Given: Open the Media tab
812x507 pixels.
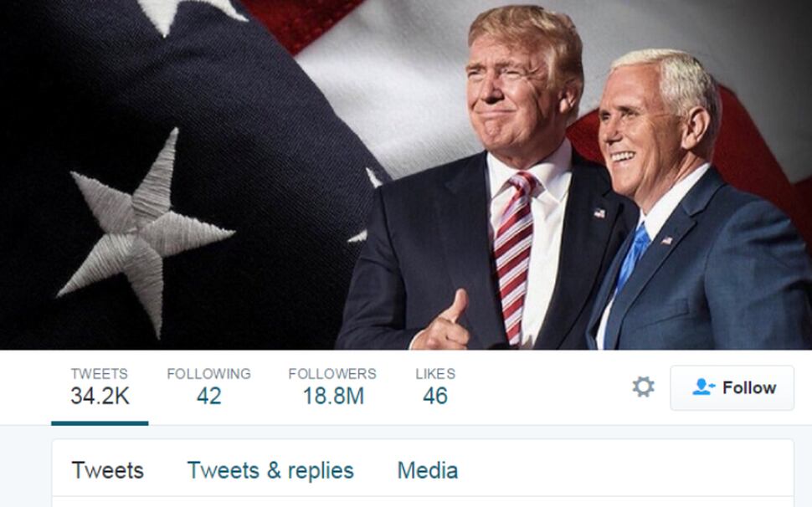Looking at the screenshot, I should point(428,470).
